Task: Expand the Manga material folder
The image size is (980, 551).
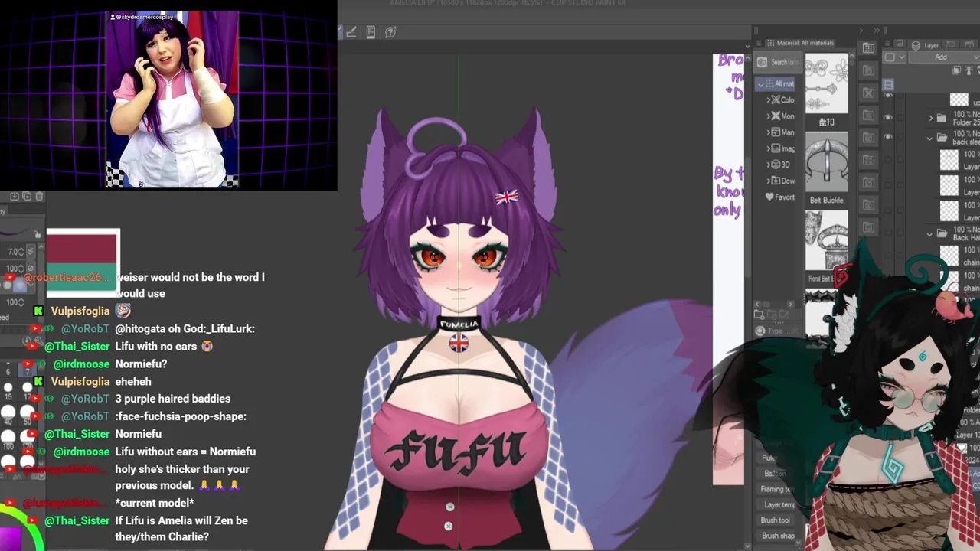Action: (769, 132)
